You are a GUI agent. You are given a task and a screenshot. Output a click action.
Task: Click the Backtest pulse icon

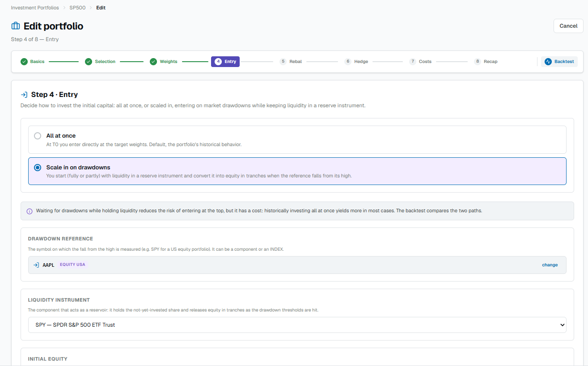[548, 62]
